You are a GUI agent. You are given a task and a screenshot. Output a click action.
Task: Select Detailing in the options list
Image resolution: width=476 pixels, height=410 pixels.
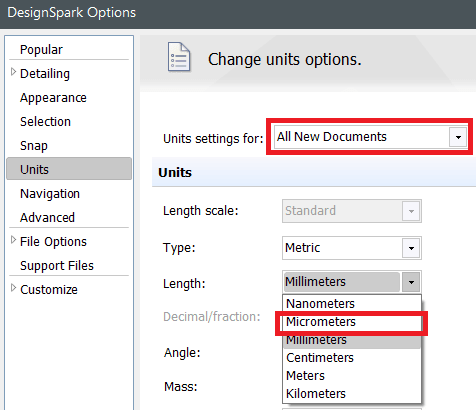45,74
